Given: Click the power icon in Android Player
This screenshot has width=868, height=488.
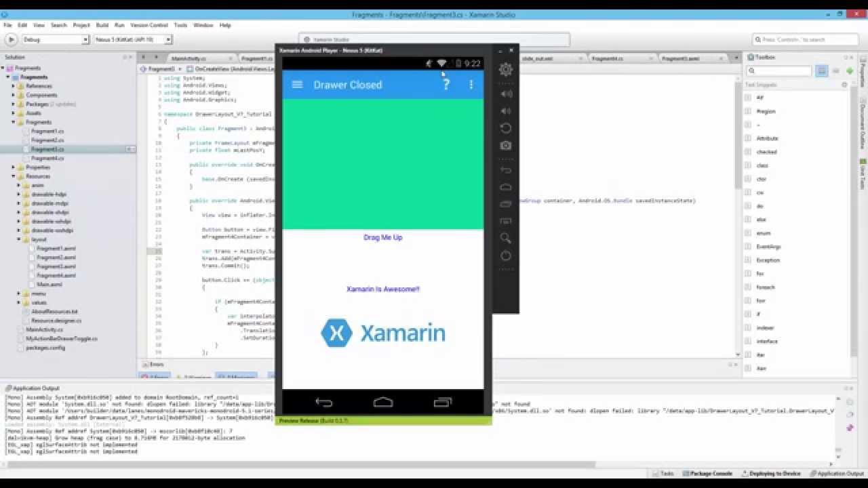Looking at the screenshot, I should pos(506,256).
